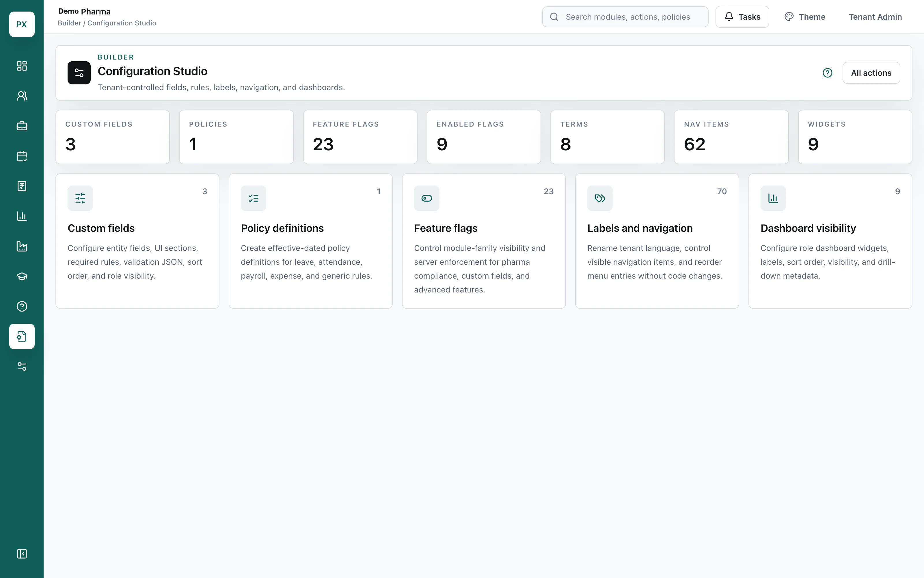Screen dimensions: 924x578
Task: Open the Feature flags card title
Action: click(446, 228)
